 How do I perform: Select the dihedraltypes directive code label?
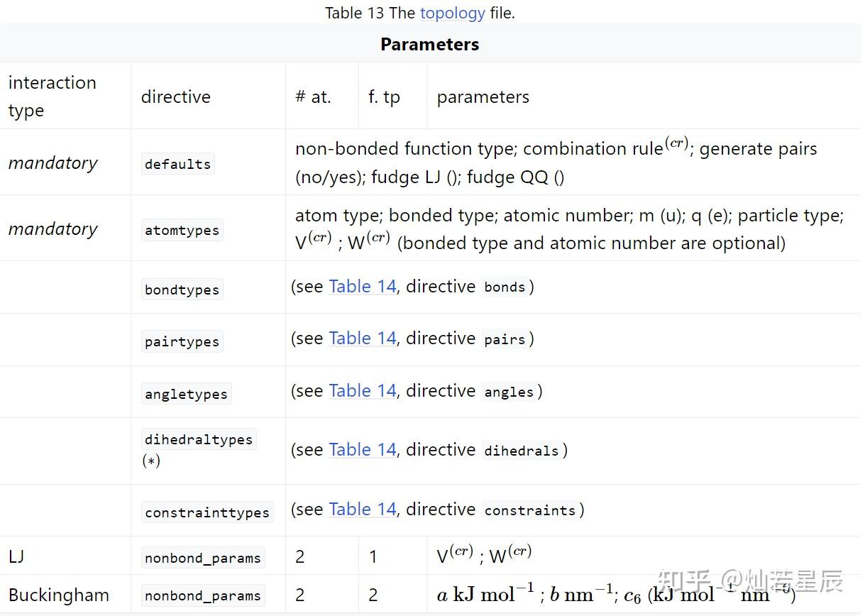[199, 439]
